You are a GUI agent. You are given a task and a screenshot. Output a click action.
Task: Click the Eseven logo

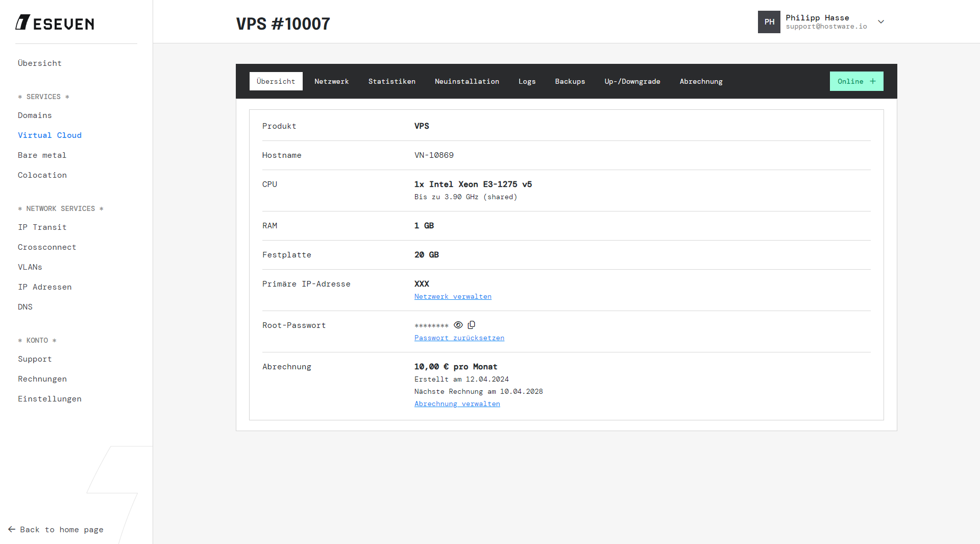(x=55, y=22)
